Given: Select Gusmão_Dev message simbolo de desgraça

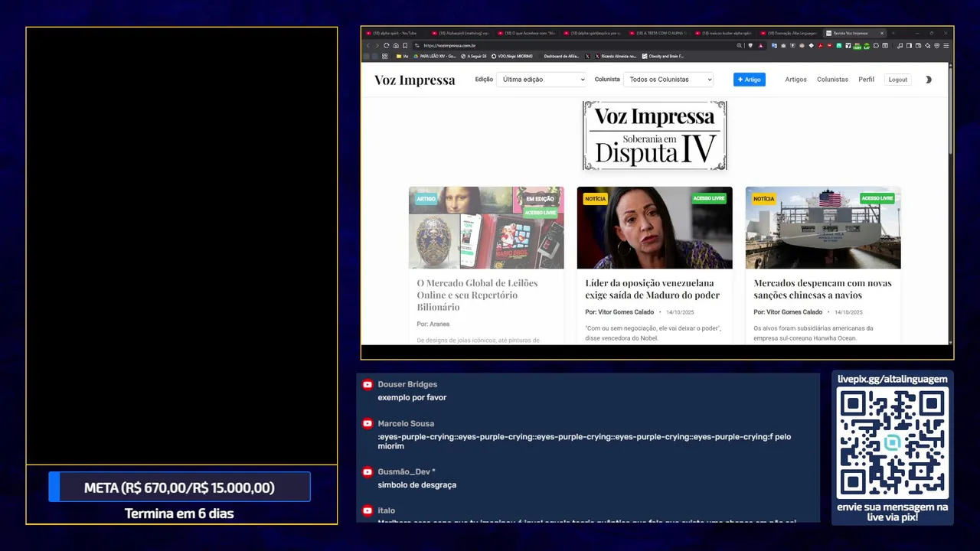Looking at the screenshot, I should (416, 484).
